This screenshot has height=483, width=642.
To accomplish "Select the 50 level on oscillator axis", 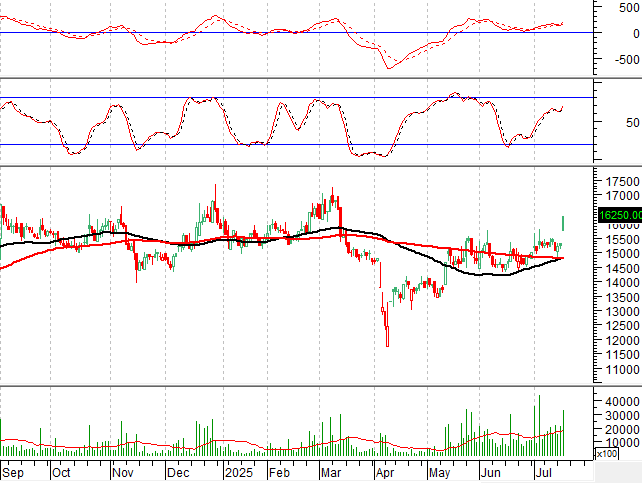I will click(633, 122).
